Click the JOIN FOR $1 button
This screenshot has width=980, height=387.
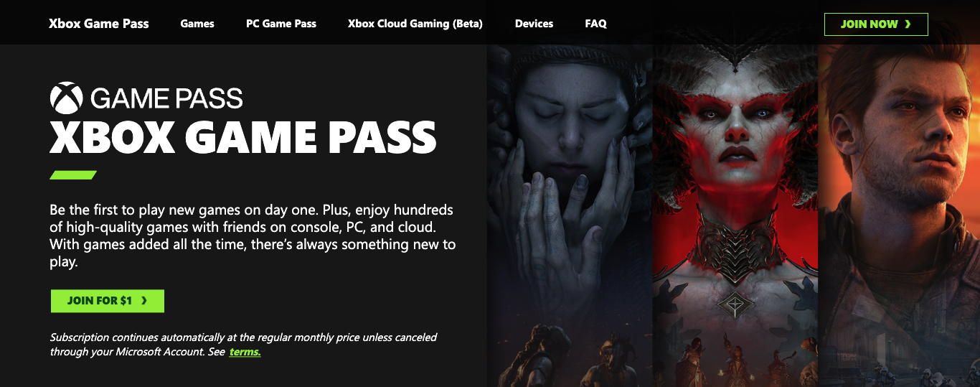[x=108, y=301]
